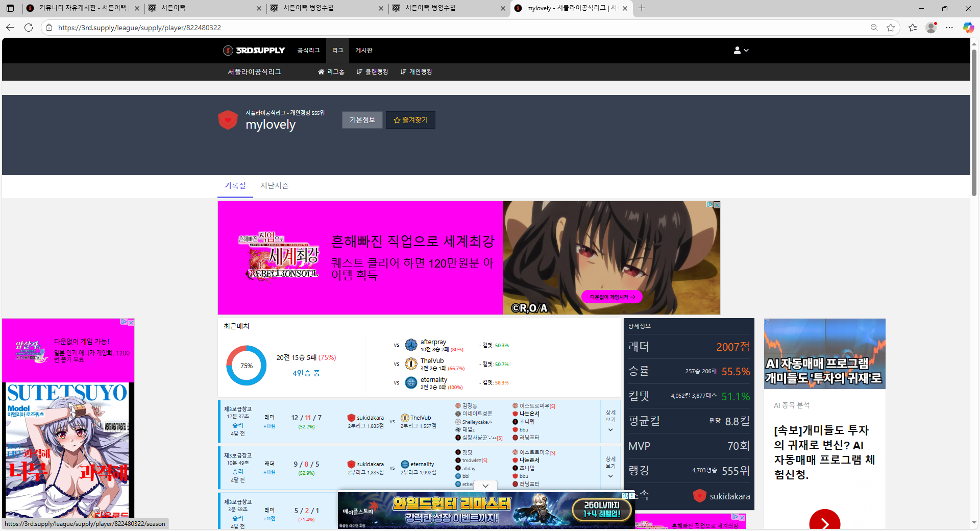The height and width of the screenshot is (531, 980).
Task: Click the 3RDSUPPLY logo
Action: click(254, 50)
